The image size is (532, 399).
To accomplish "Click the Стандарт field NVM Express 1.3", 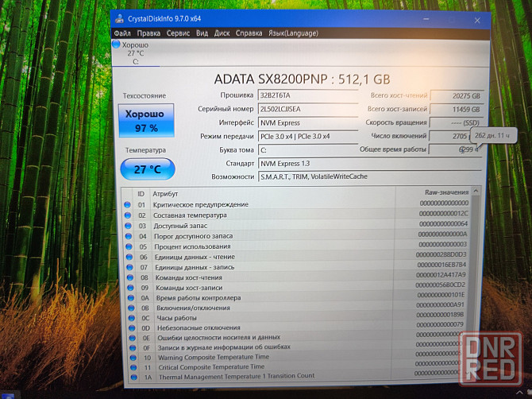I will click(x=370, y=164).
